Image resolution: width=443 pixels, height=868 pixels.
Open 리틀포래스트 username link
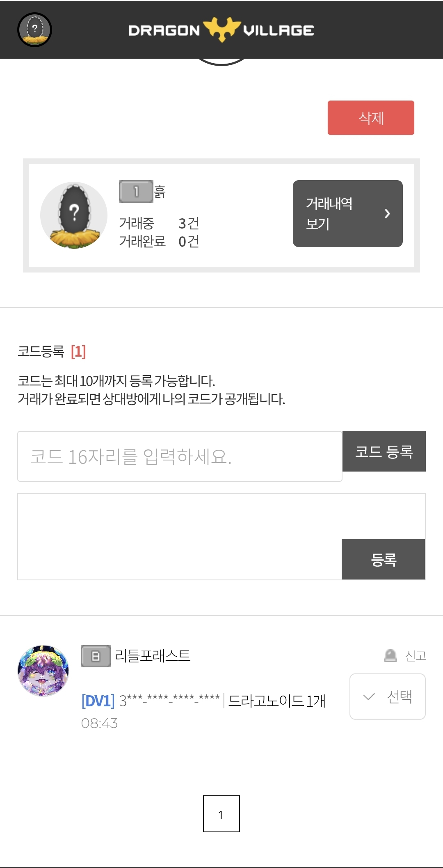tap(153, 656)
